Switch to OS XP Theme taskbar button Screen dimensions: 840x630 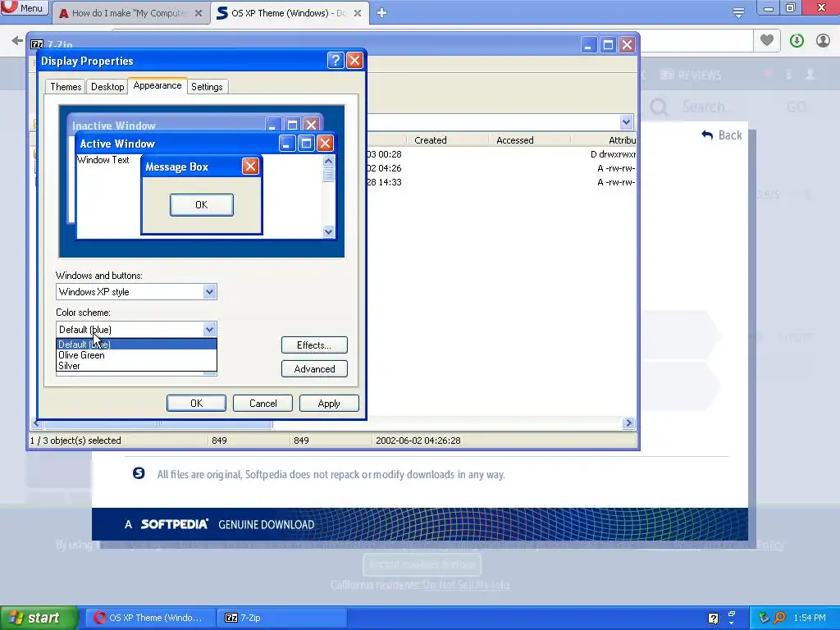click(148, 618)
